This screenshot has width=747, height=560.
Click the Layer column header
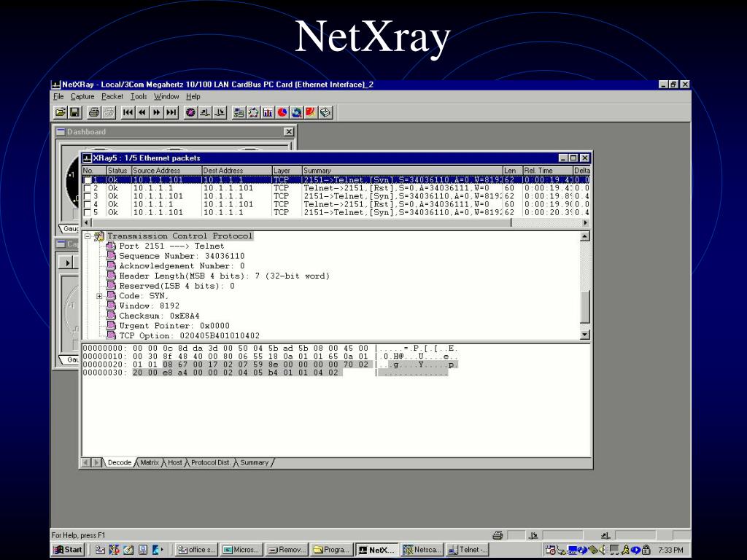tap(287, 171)
